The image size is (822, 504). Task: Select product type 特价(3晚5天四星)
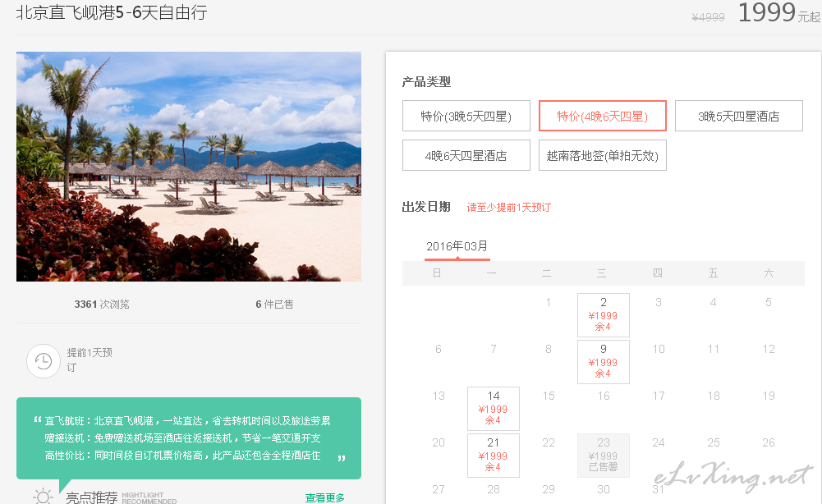[466, 116]
